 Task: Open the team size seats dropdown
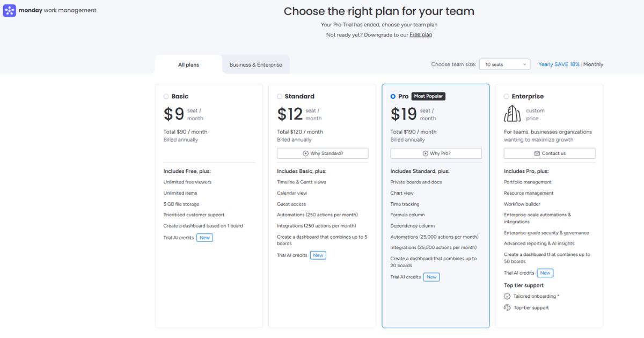(504, 64)
